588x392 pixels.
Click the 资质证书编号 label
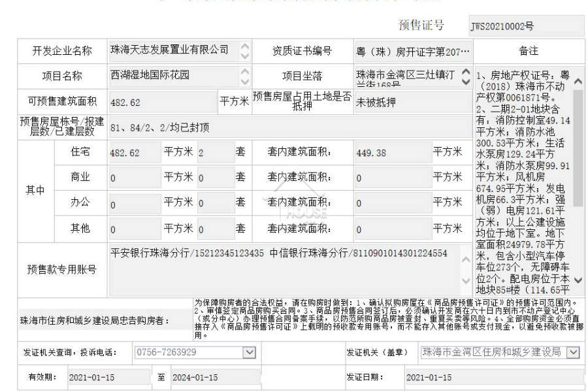[x=302, y=51]
